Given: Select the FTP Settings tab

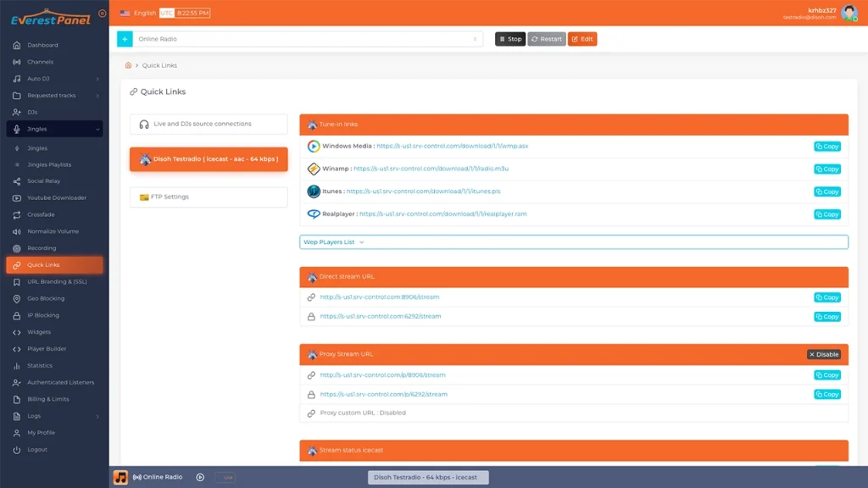Looking at the screenshot, I should click(209, 197).
